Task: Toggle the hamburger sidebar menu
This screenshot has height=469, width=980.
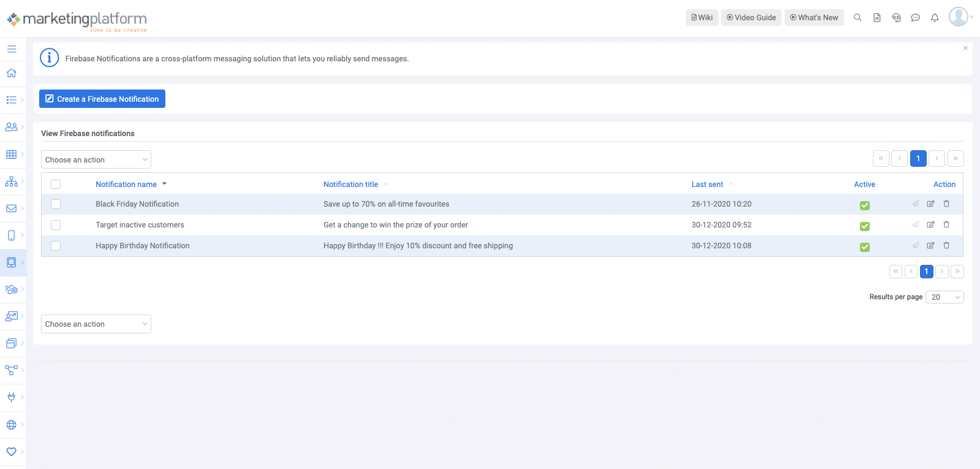Action: pos(12,48)
